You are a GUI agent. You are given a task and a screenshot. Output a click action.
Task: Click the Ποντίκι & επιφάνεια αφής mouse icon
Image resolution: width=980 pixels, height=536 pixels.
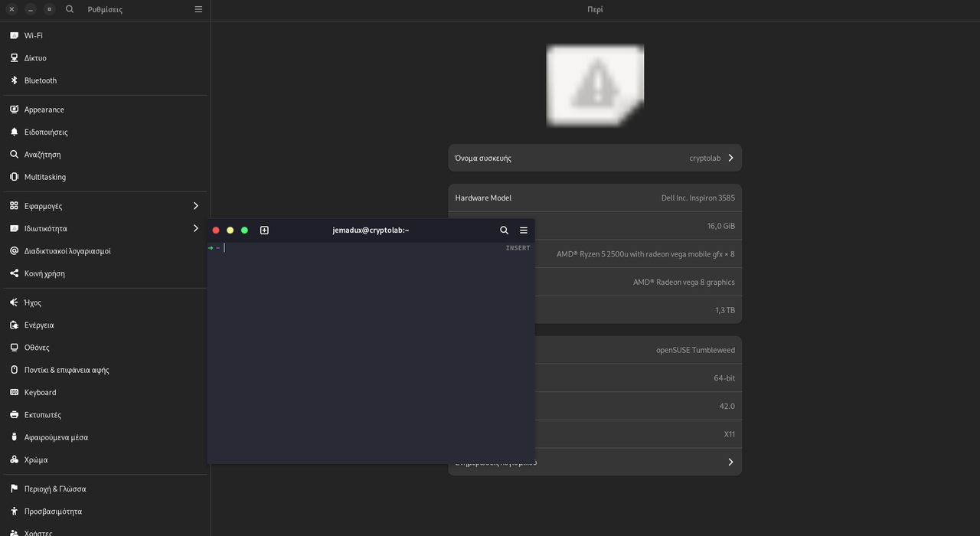tap(14, 370)
